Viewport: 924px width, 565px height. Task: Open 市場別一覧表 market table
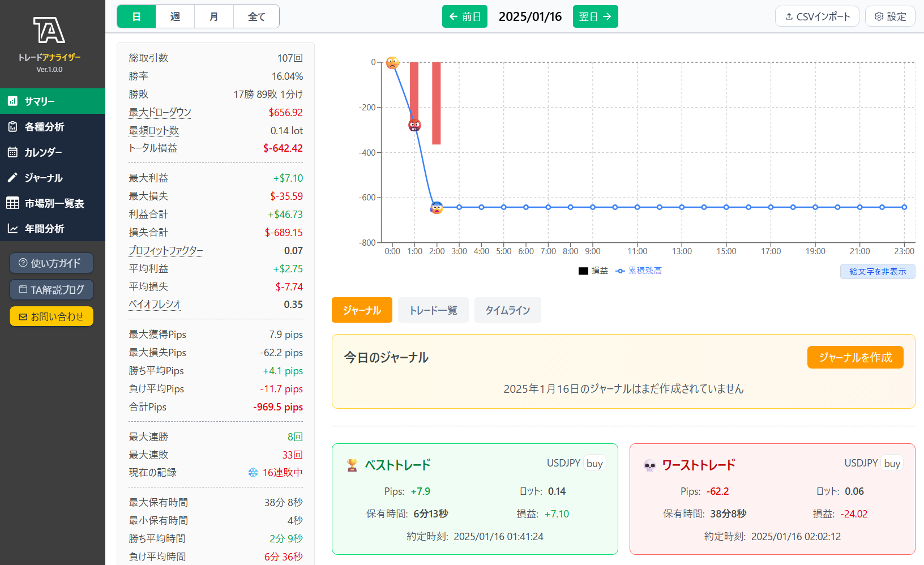tap(52, 203)
